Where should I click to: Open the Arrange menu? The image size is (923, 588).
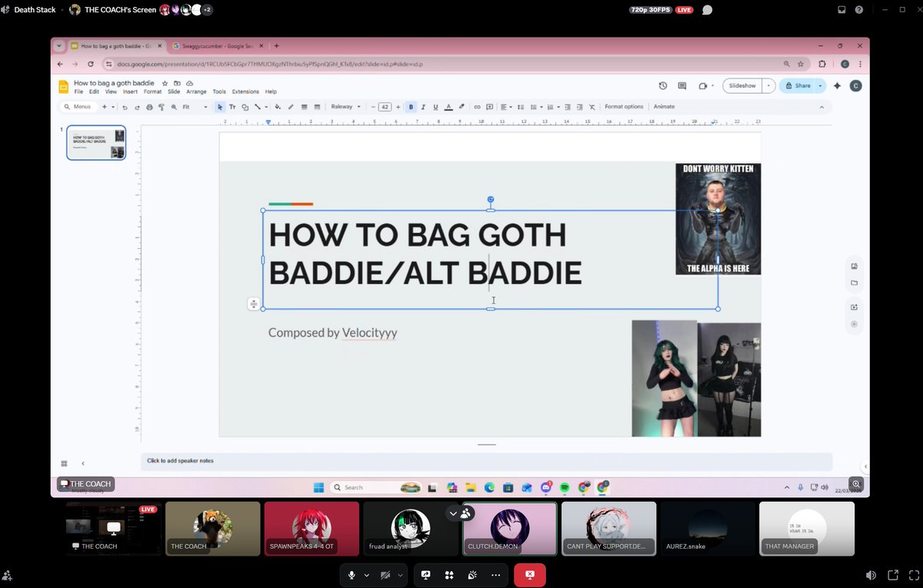(x=196, y=91)
